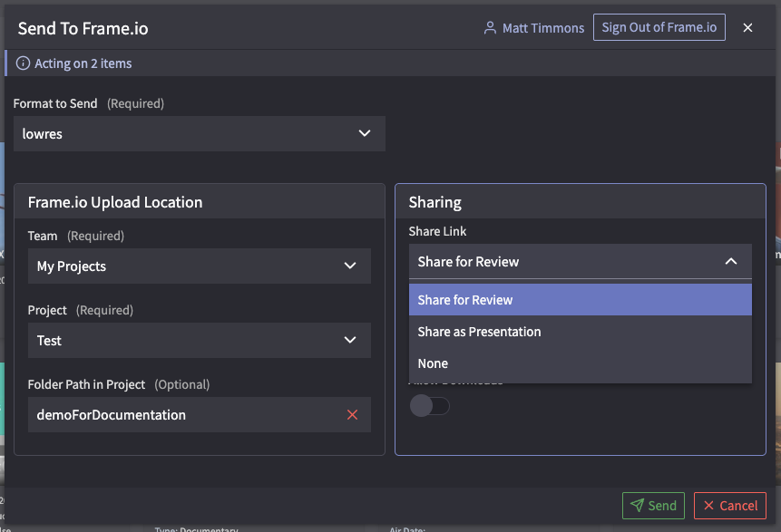The height and width of the screenshot is (532, 781).
Task: Open the Team dropdown showing My Projects
Action: [200, 266]
